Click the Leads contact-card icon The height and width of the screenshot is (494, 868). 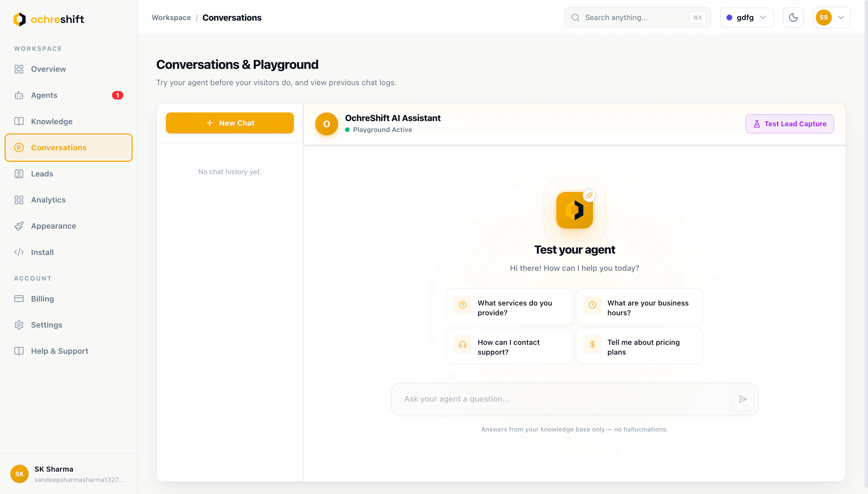click(19, 174)
